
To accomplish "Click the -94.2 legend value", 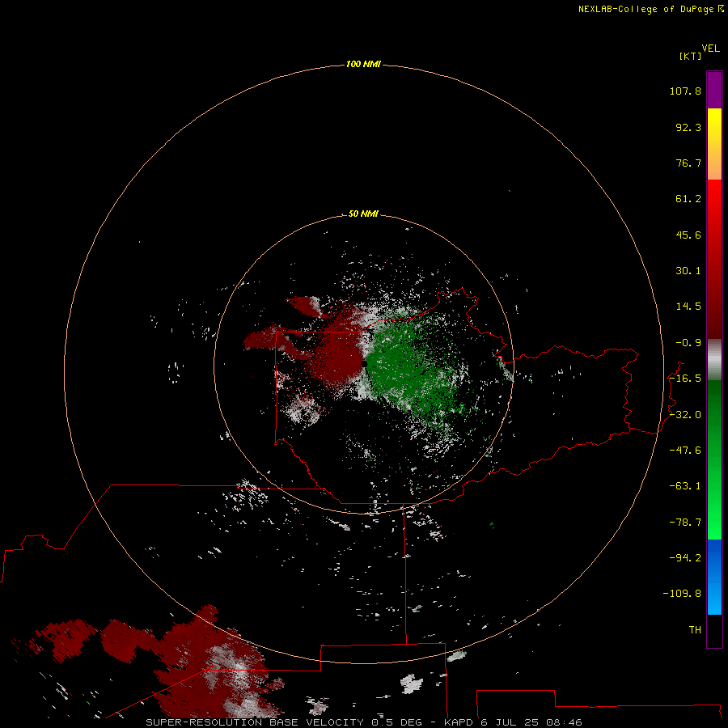I will 685,557.
